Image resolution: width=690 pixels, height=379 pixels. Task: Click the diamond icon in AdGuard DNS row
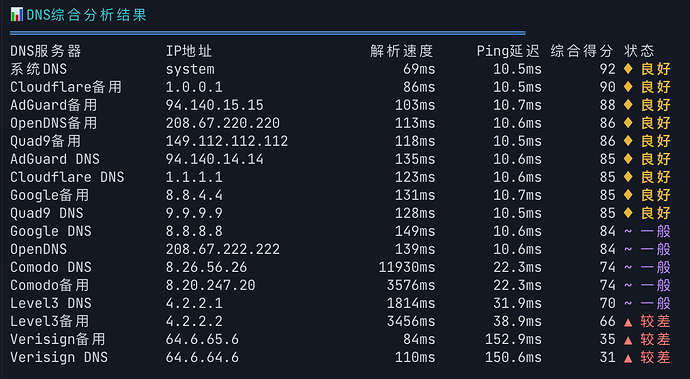pos(628,159)
